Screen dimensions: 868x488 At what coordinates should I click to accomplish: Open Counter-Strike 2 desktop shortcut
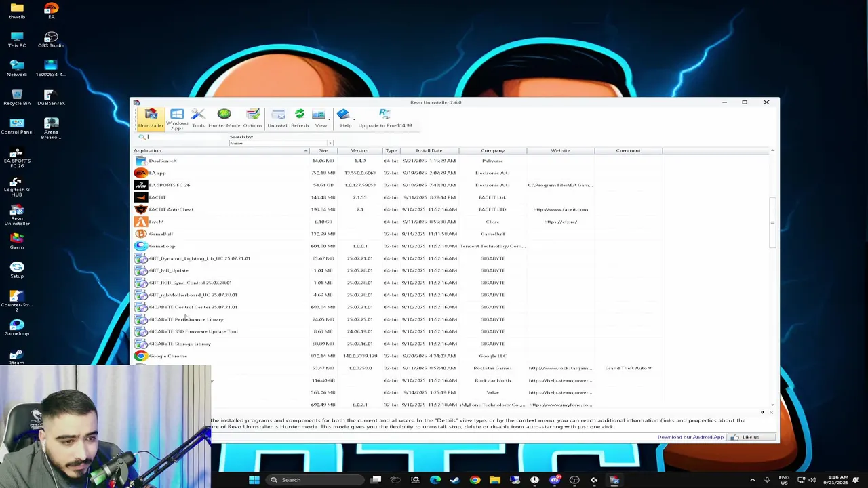pos(17,301)
